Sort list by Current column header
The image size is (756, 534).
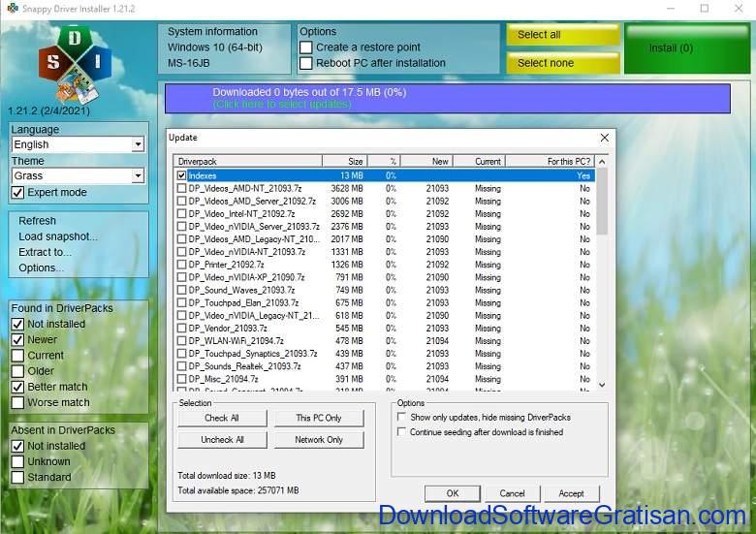(479, 162)
